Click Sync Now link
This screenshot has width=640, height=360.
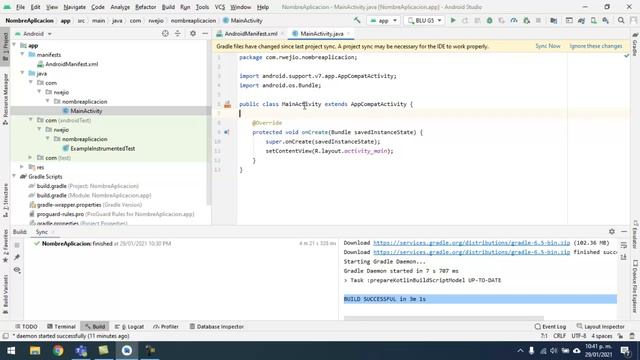[548, 46]
